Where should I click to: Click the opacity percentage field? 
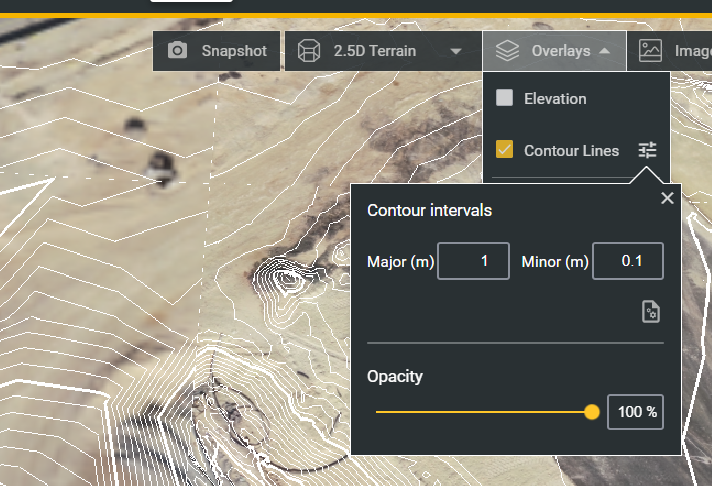click(x=635, y=412)
